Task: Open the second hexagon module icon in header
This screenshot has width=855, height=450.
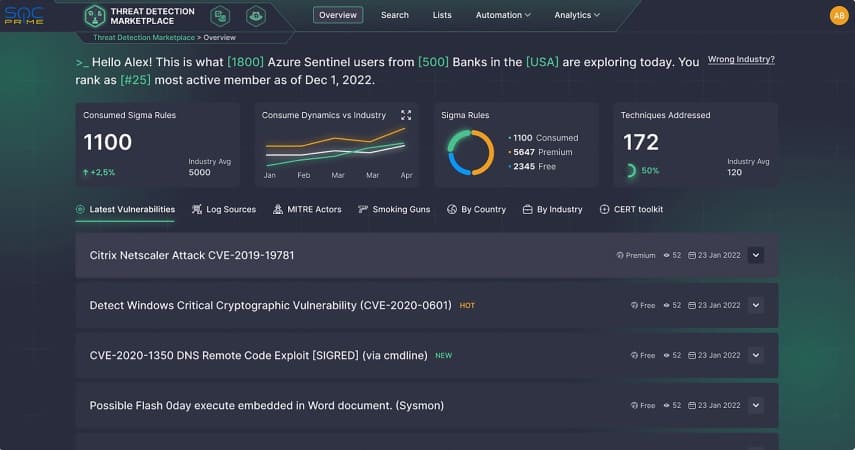Action: coord(221,16)
